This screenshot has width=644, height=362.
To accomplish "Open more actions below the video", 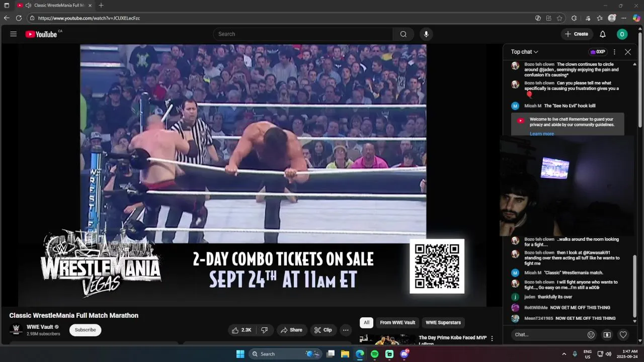I will coord(346,330).
